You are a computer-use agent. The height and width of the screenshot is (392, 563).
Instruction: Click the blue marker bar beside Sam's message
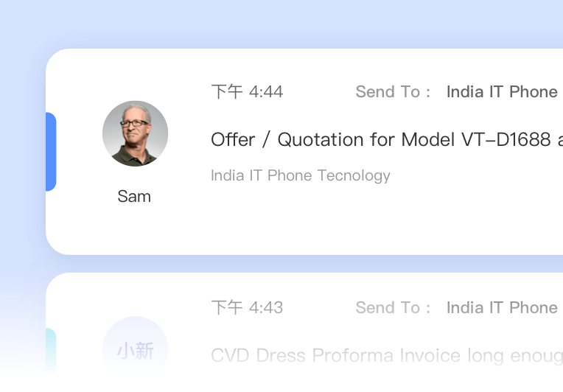pos(51,152)
